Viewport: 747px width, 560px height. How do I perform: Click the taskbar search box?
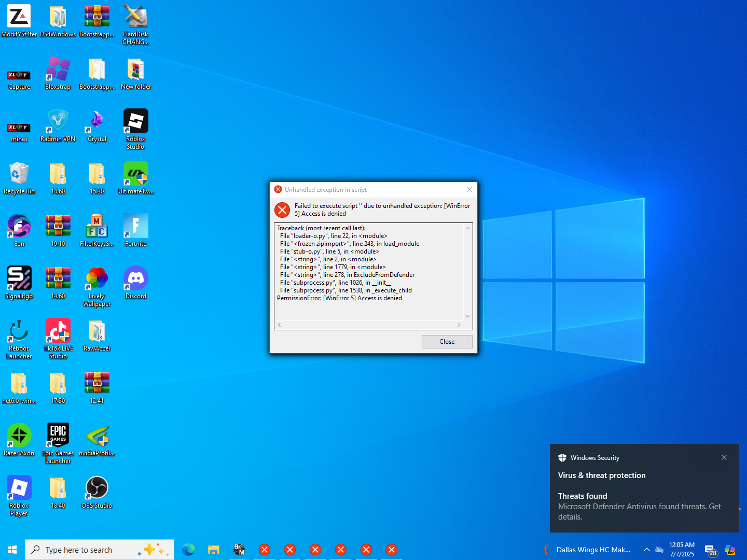pos(100,550)
